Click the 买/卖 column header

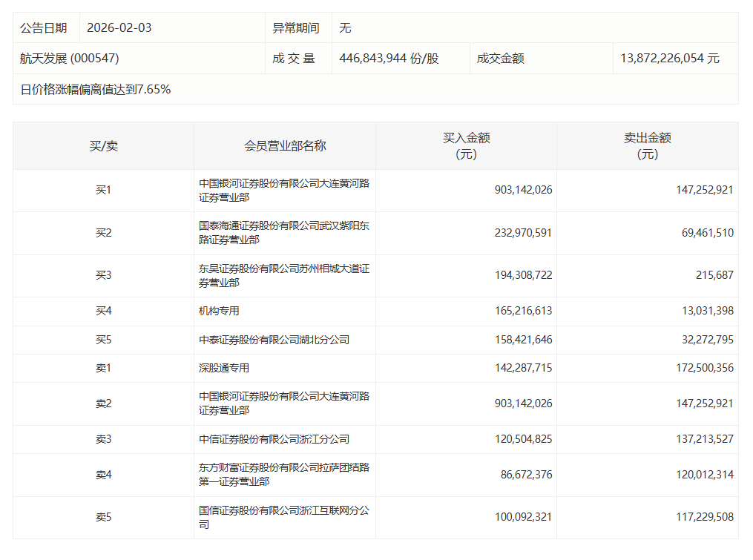pos(103,146)
